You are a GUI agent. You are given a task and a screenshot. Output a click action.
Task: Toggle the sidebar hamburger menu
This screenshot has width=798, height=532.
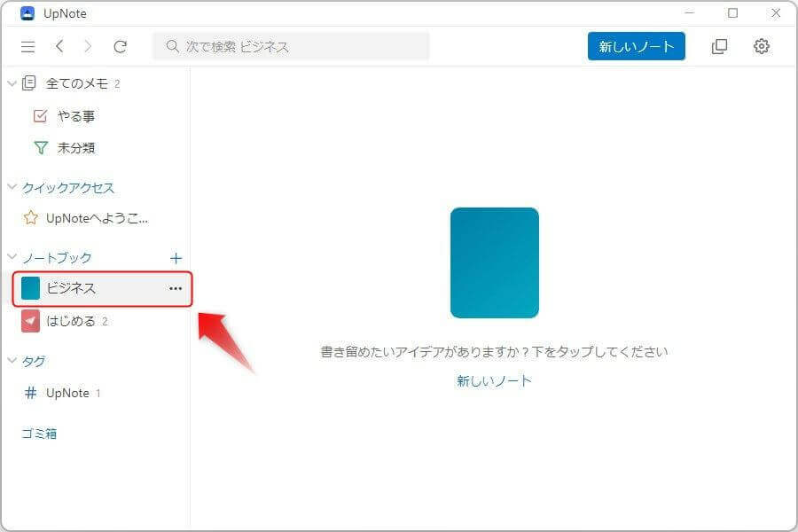coord(28,47)
